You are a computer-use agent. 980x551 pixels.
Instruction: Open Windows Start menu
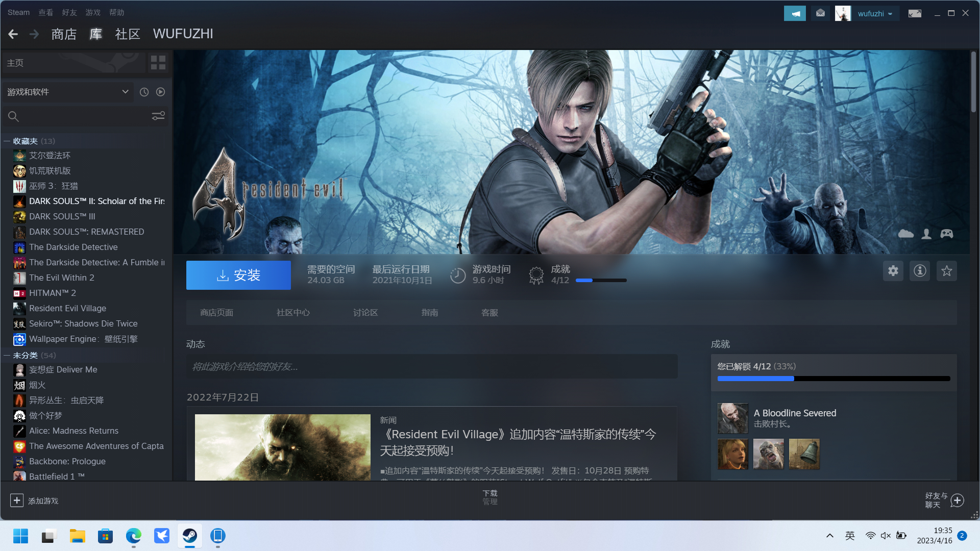[x=20, y=536]
